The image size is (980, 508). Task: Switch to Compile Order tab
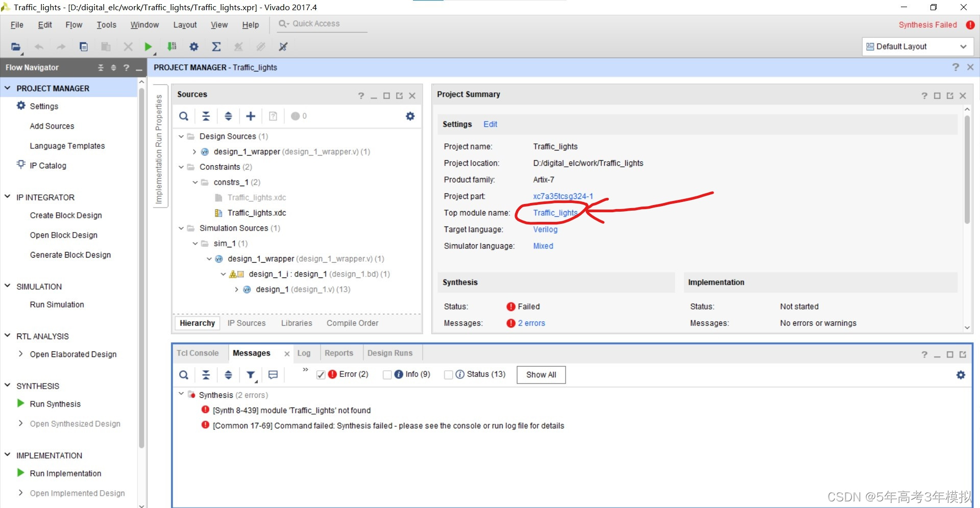[x=353, y=323]
